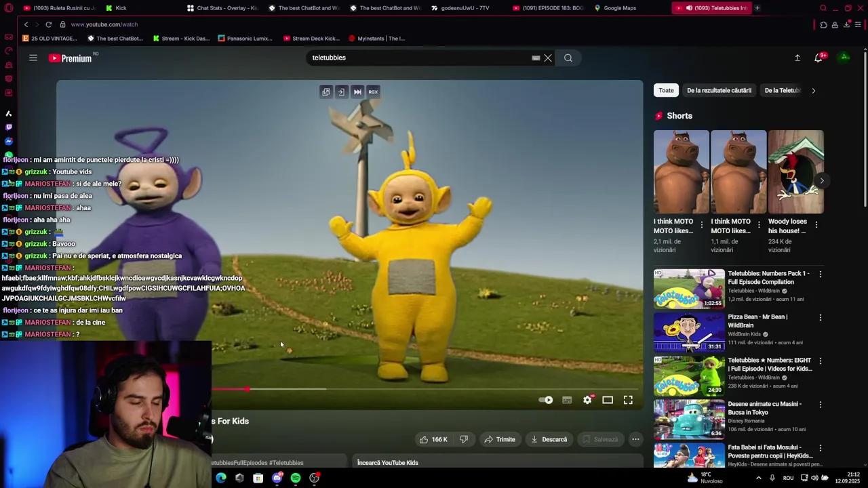Open Woody loses his house short
This screenshot has width=868, height=488.
(x=795, y=172)
